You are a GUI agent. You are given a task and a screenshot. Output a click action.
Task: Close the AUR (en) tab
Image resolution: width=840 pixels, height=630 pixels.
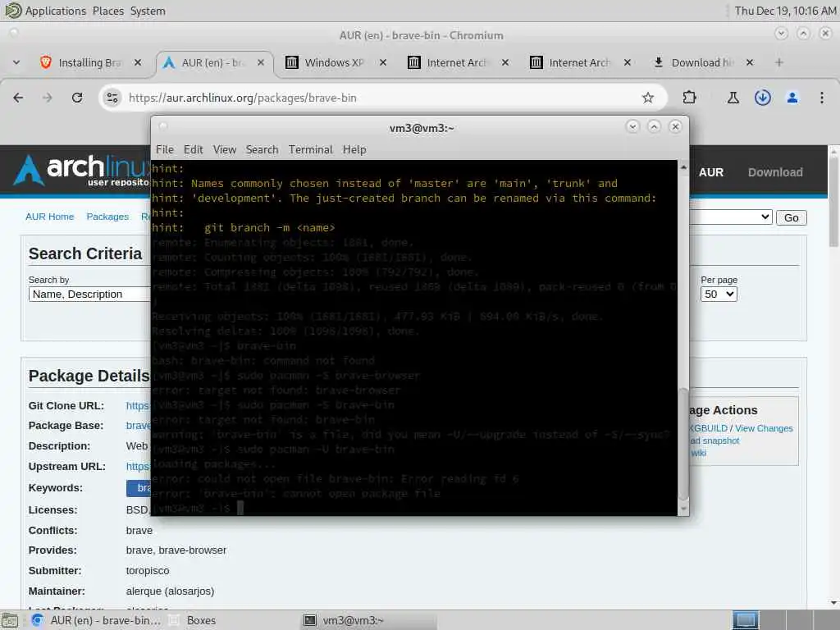click(260, 62)
